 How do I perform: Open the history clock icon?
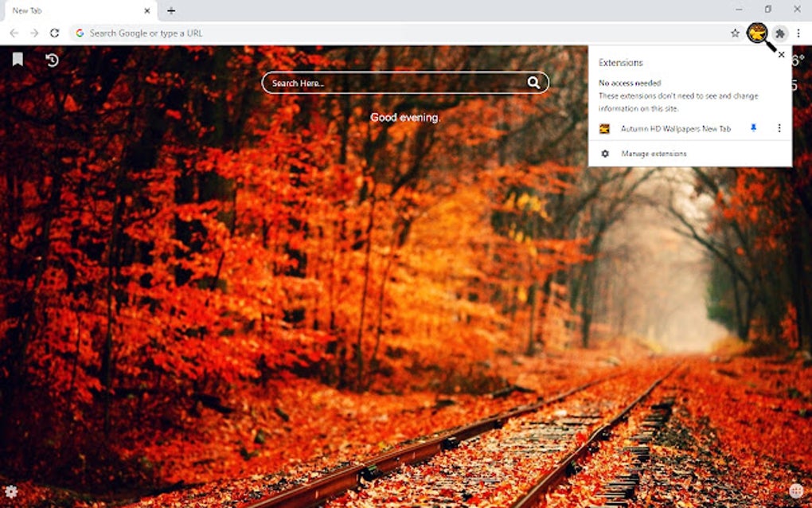pos(52,60)
